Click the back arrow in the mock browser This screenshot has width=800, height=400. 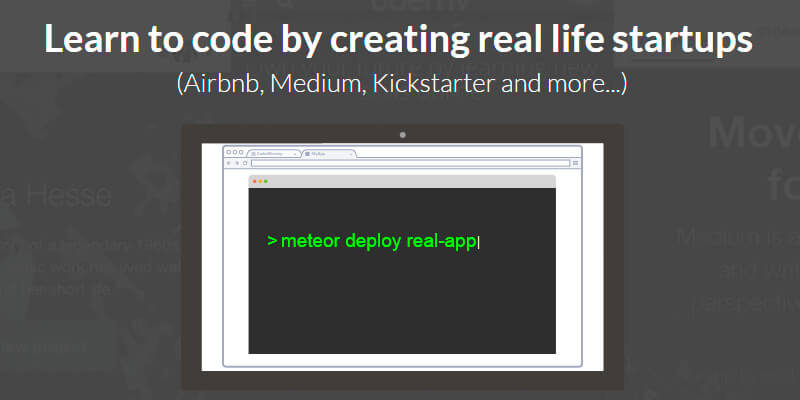coord(228,162)
